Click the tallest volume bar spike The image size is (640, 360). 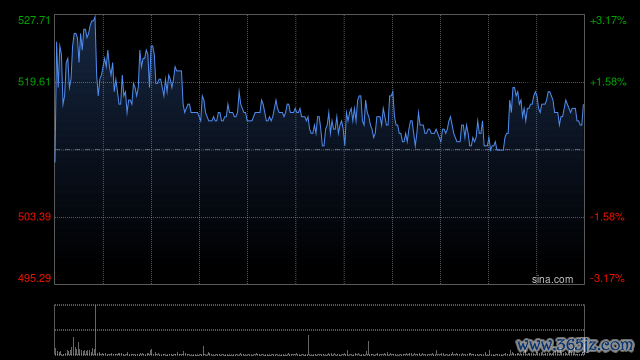point(96,330)
